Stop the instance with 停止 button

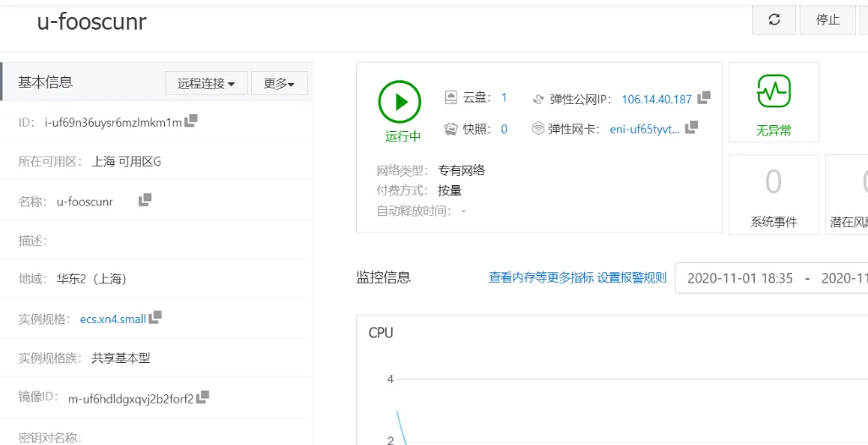click(x=827, y=20)
